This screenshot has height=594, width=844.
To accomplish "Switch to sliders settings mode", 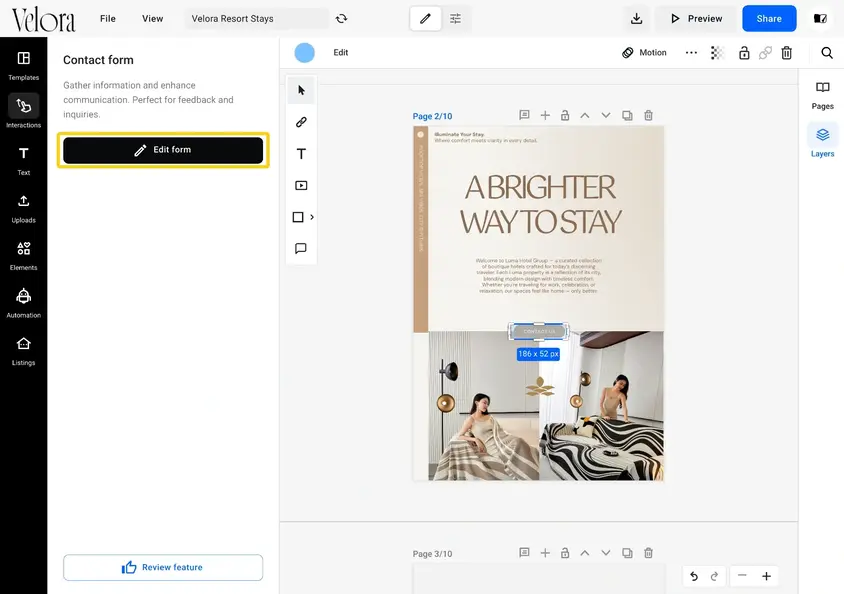I will 455,19.
